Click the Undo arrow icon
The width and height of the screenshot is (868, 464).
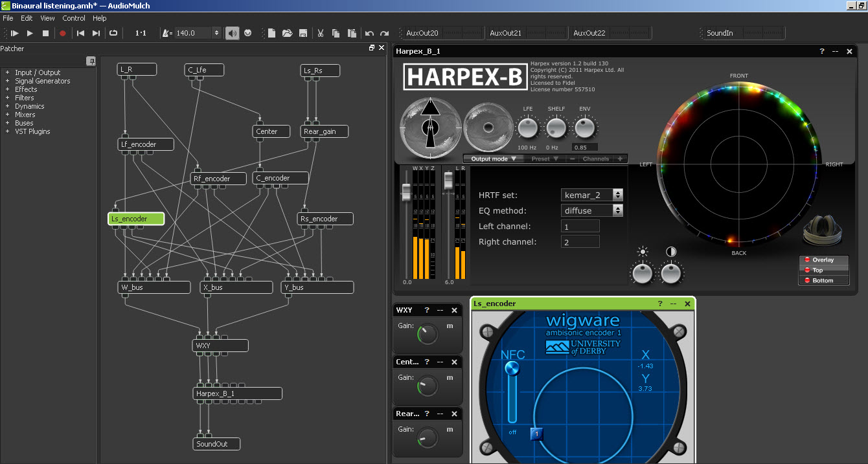tap(369, 33)
